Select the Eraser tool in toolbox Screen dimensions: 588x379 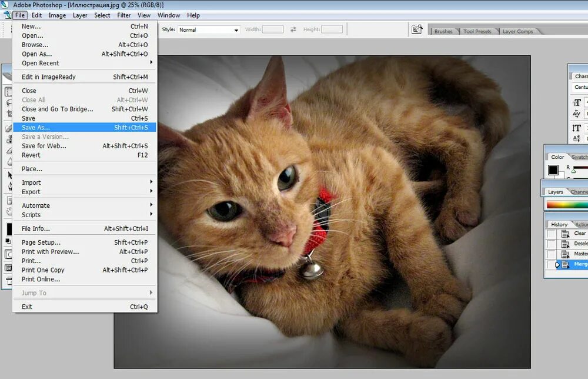[x=9, y=151]
